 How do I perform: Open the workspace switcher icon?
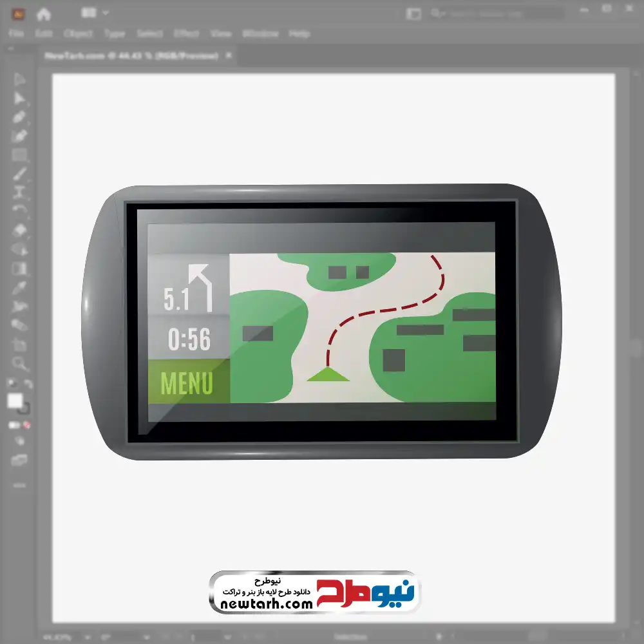click(x=413, y=14)
